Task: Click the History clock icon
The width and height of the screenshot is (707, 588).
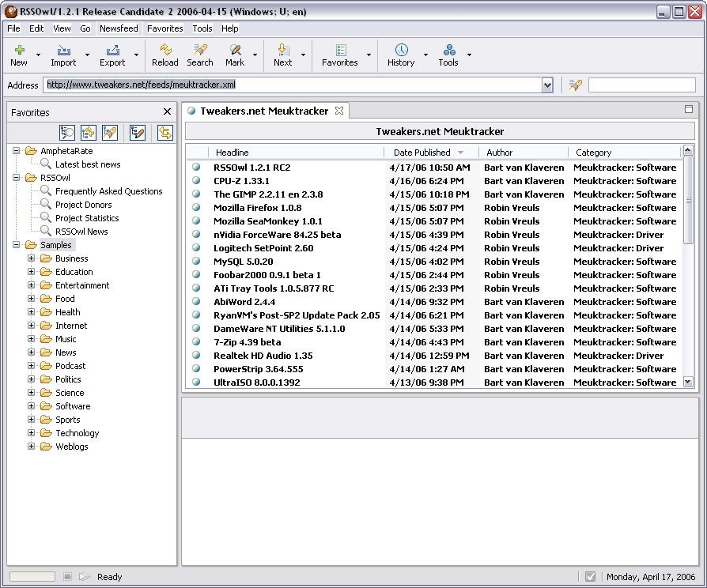Action: pos(401,51)
